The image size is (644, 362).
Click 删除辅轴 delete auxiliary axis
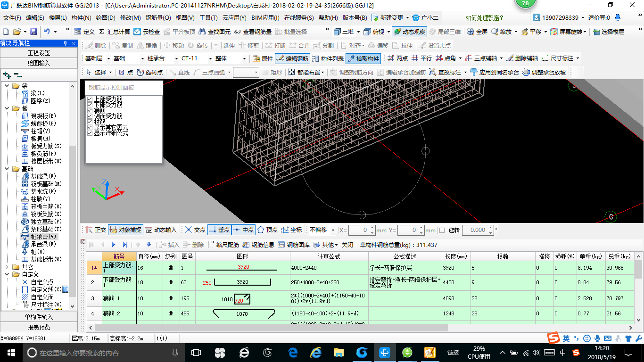(522, 58)
